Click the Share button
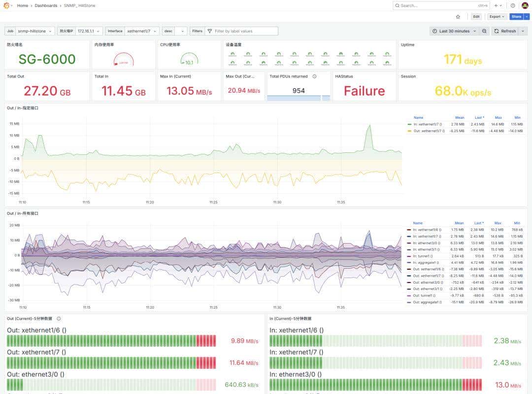532x394 pixels. [x=516, y=16]
